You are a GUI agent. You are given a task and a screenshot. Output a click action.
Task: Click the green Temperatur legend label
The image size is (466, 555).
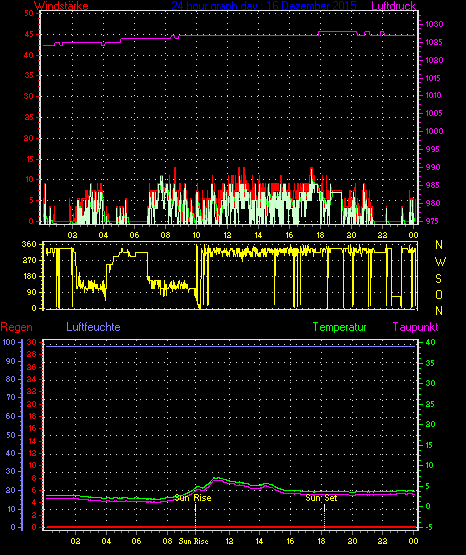coord(339,327)
